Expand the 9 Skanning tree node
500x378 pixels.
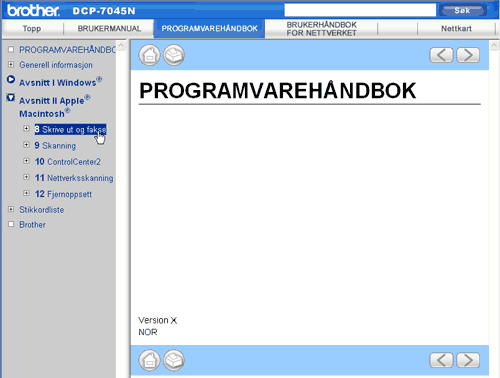point(26,145)
